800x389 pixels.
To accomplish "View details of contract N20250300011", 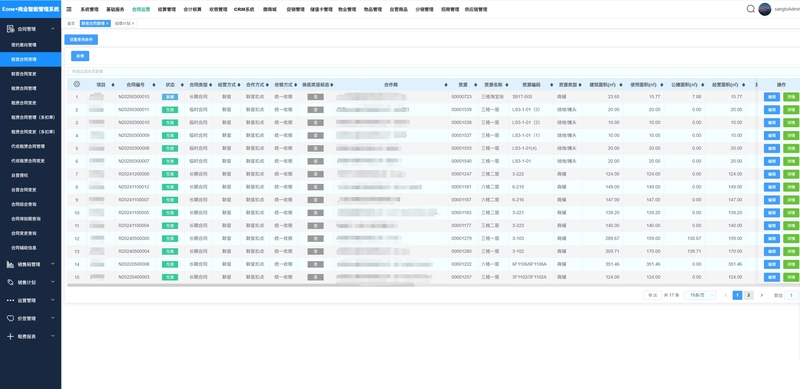I will [791, 110].
